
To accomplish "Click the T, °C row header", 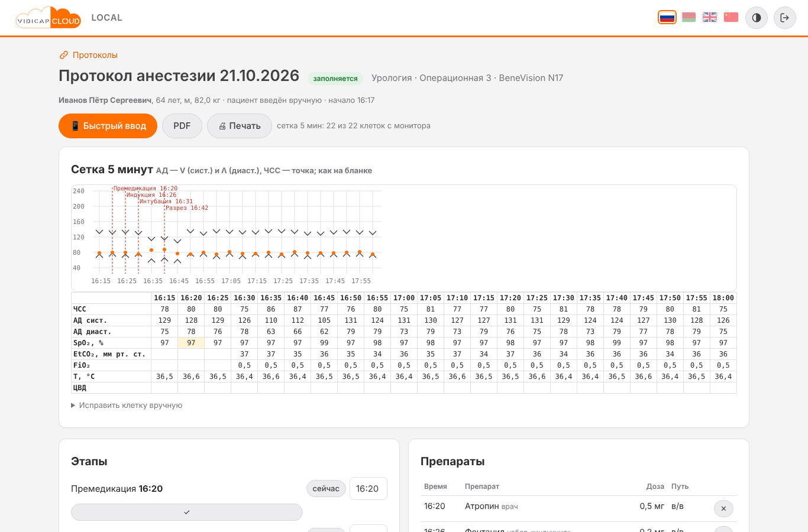I will [111, 377].
